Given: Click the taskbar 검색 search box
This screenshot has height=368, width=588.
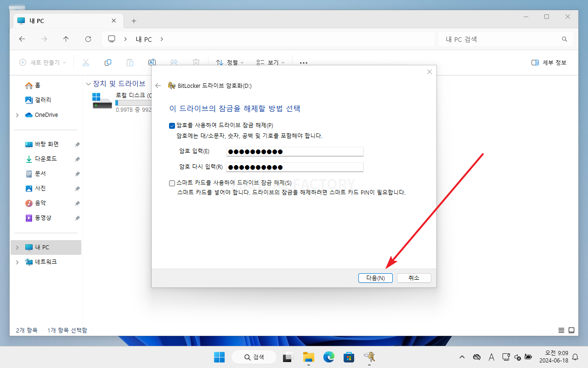Looking at the screenshot, I should point(254,357).
